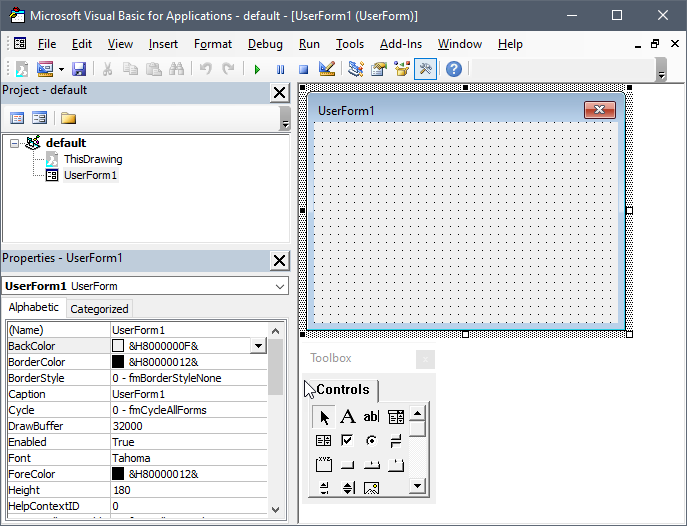This screenshot has height=526, width=687.
Task: Click the Caption property value field
Action: point(188,394)
